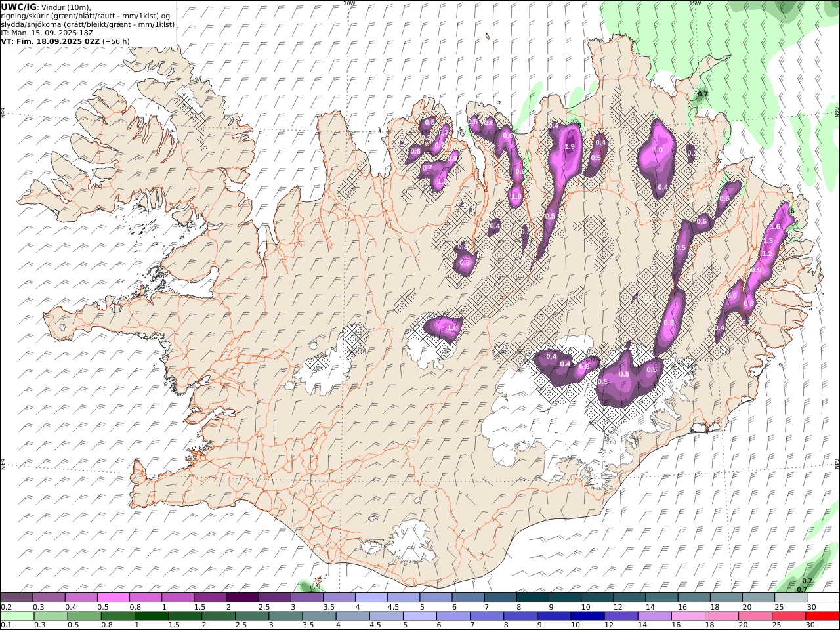The height and width of the screenshot is (630, 840).
Task: Pick the 0.3 swatch in the purple snow scale
Action: coord(49,597)
